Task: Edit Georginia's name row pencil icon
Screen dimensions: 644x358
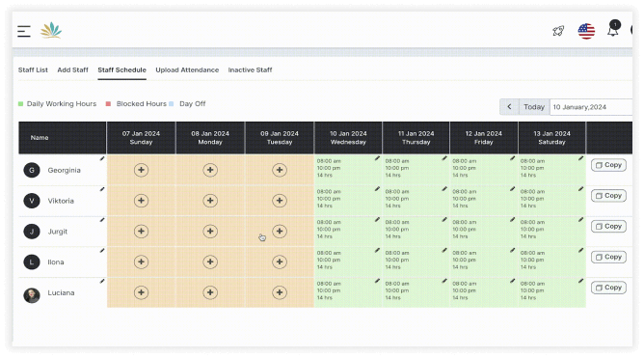Action: [x=102, y=158]
